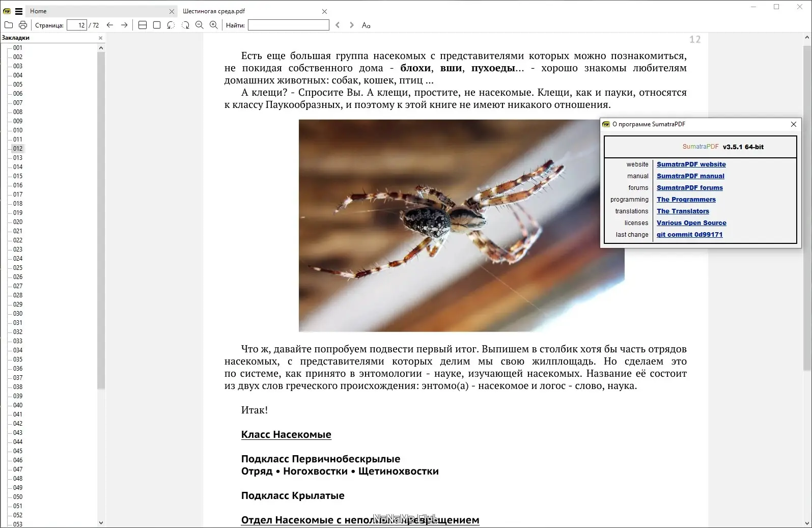Image resolution: width=812 pixels, height=528 pixels.
Task: Go to next page arrow
Action: (x=124, y=25)
